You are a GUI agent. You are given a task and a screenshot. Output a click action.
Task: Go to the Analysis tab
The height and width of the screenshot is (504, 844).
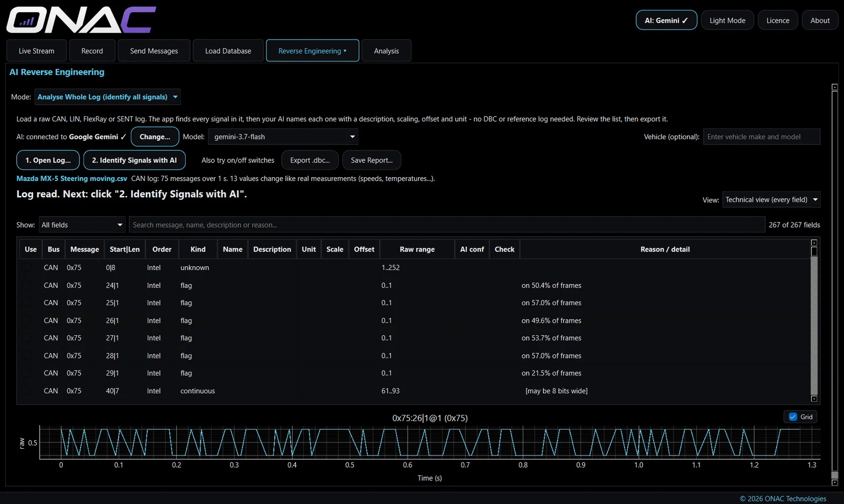tap(386, 51)
